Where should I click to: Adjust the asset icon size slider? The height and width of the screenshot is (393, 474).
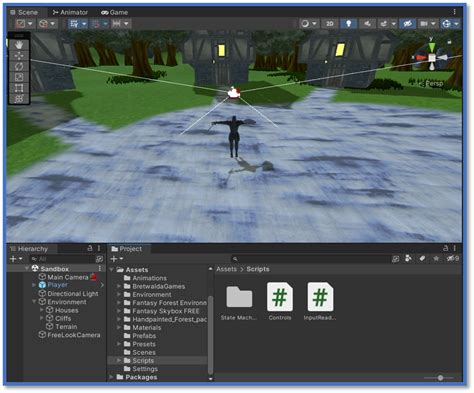click(440, 378)
